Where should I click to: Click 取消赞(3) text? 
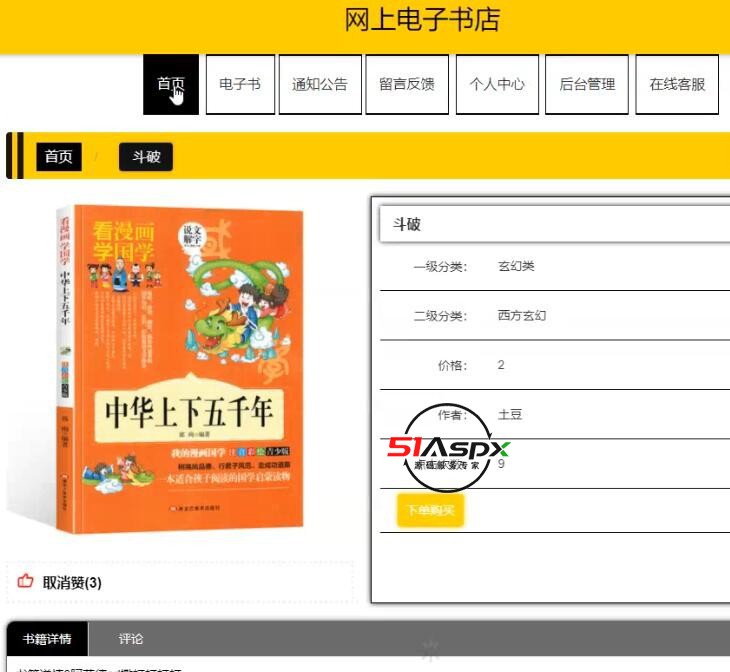pyautogui.click(x=72, y=583)
